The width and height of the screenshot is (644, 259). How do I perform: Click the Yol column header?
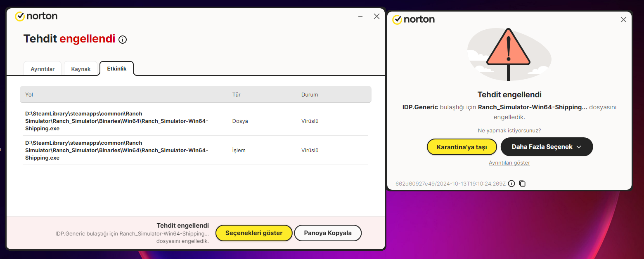pos(29,94)
